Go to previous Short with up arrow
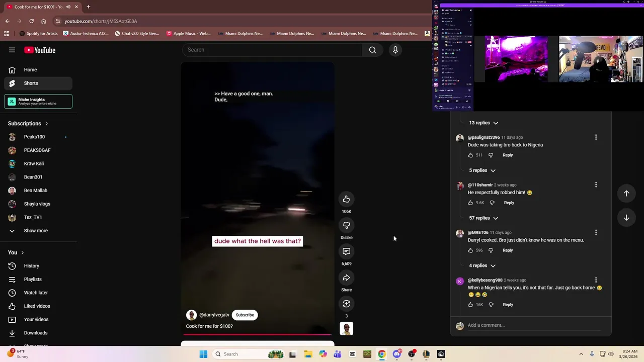This screenshot has height=362, width=644. point(626,193)
